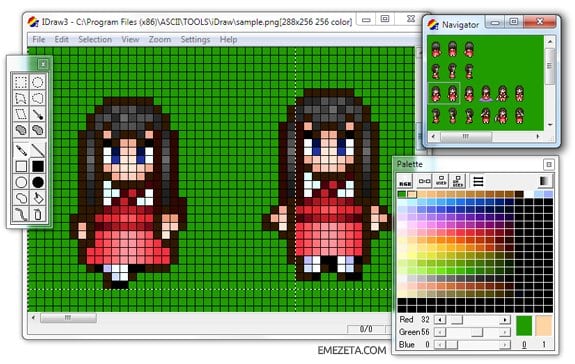Open the View menu

click(x=130, y=40)
